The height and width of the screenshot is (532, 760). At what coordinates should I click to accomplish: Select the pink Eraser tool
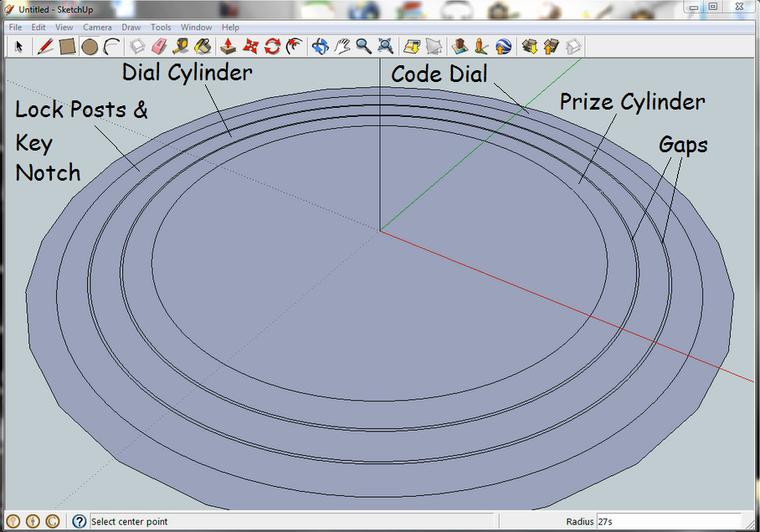(159, 47)
